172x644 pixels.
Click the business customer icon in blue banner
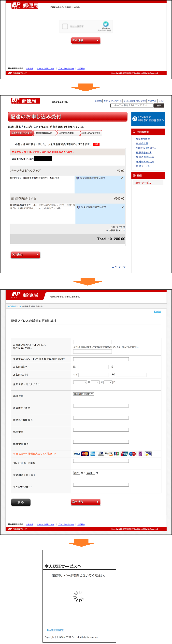[x=135, y=119]
